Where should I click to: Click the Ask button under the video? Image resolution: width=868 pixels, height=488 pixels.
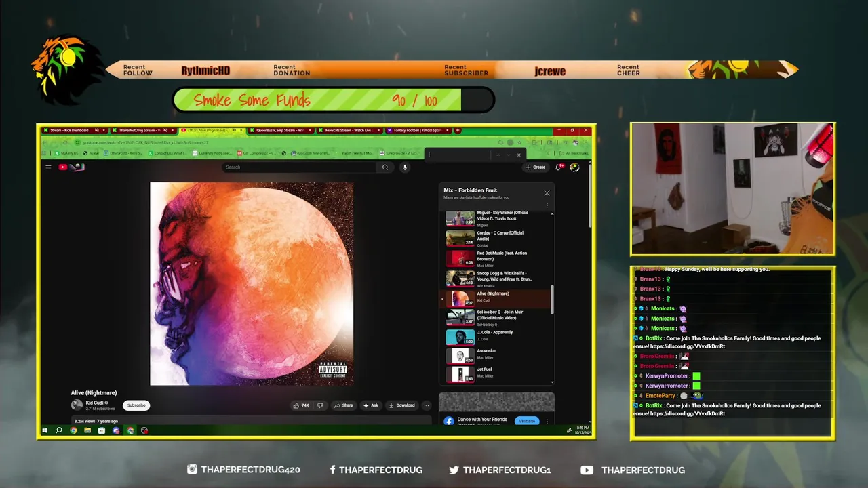pyautogui.click(x=371, y=405)
